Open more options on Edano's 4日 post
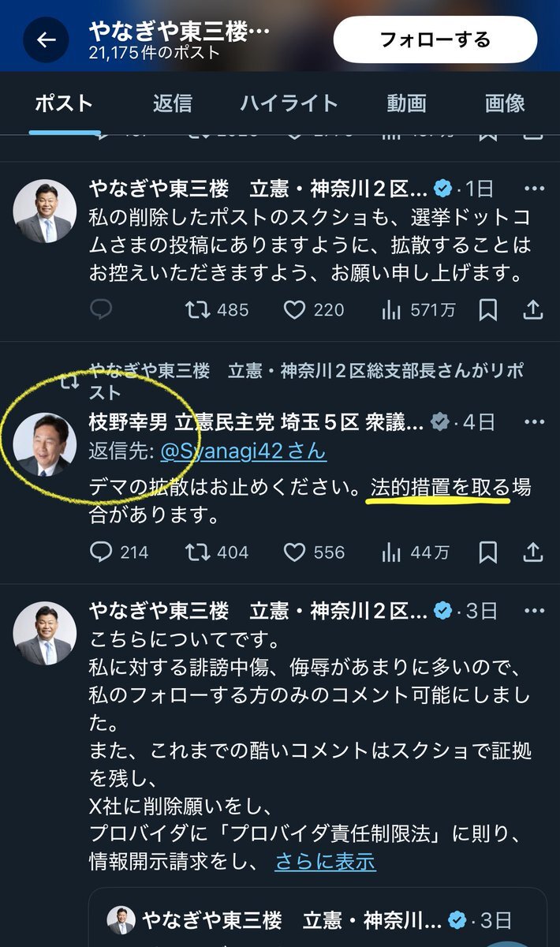The image size is (560, 947). pyautogui.click(x=535, y=422)
